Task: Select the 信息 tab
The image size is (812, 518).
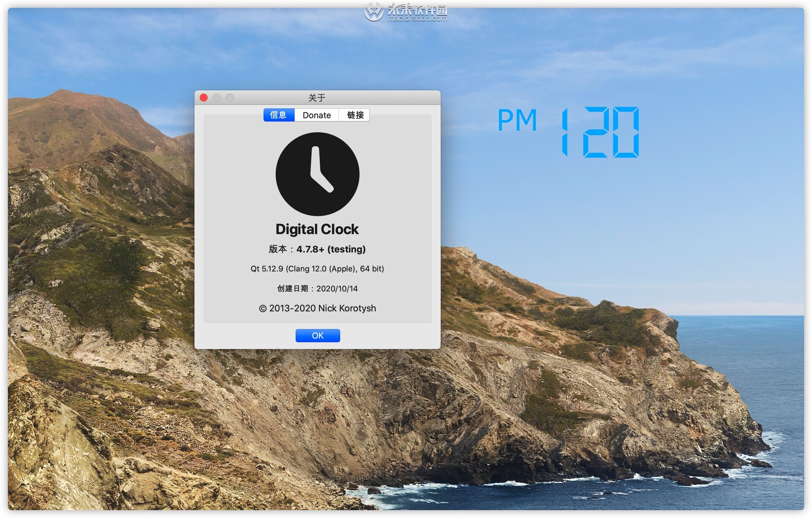Action: point(279,115)
